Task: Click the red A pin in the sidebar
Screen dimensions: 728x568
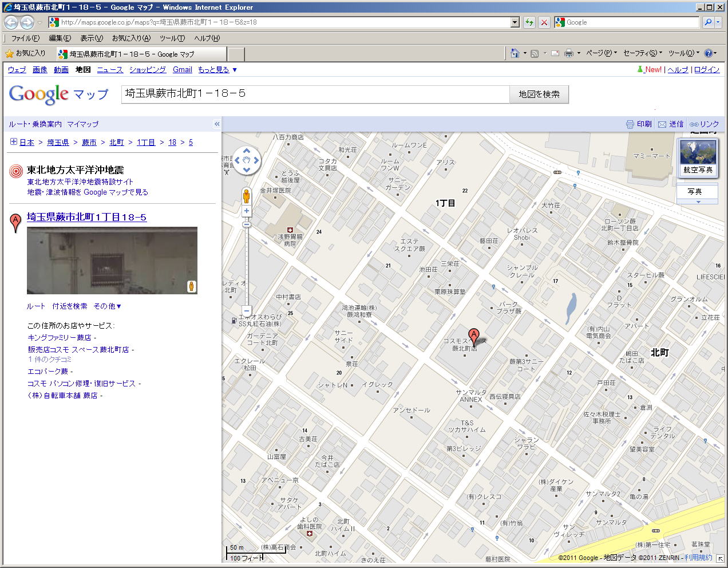Action: pyautogui.click(x=15, y=222)
